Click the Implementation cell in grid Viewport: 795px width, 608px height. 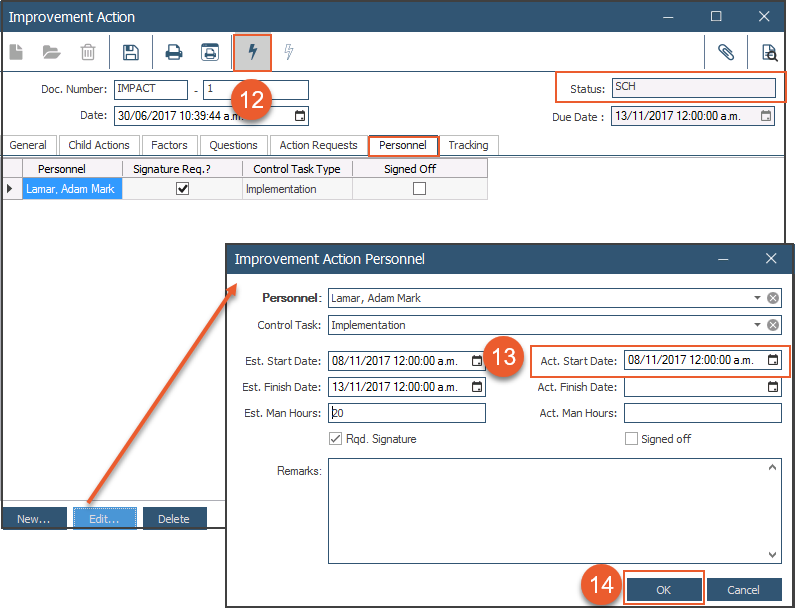tap(297, 189)
